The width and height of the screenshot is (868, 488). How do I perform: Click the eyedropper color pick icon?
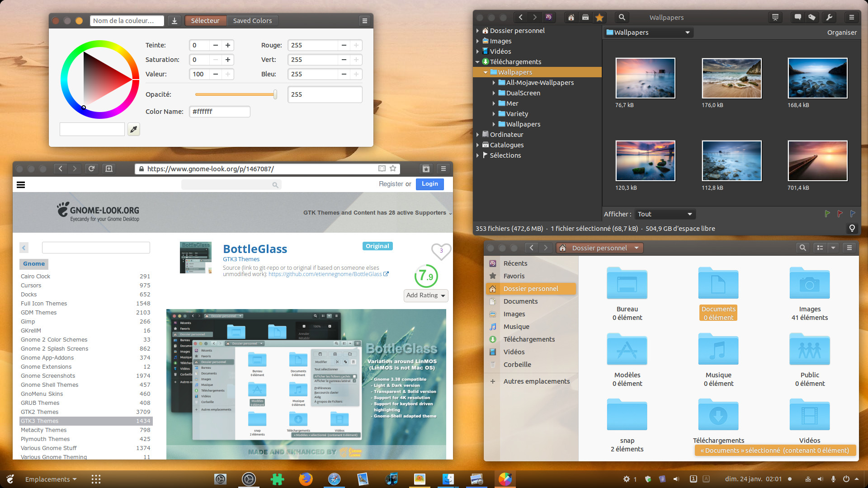(133, 130)
